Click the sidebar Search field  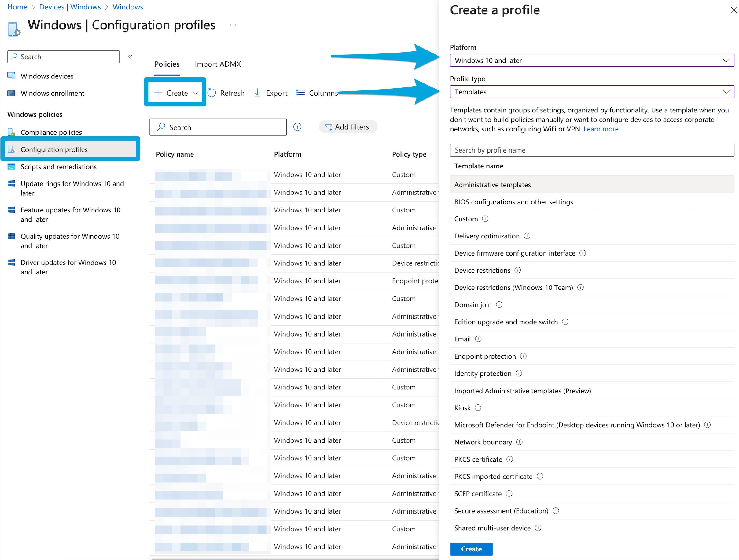[64, 57]
